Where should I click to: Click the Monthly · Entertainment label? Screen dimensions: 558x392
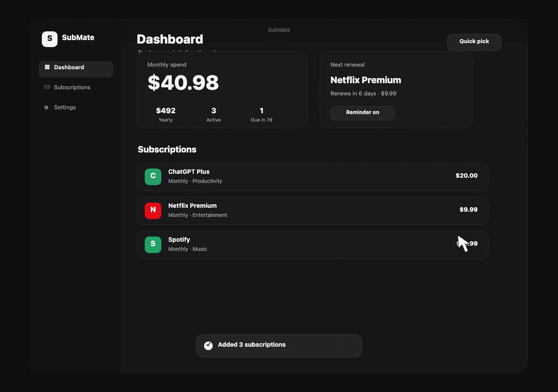(x=197, y=215)
